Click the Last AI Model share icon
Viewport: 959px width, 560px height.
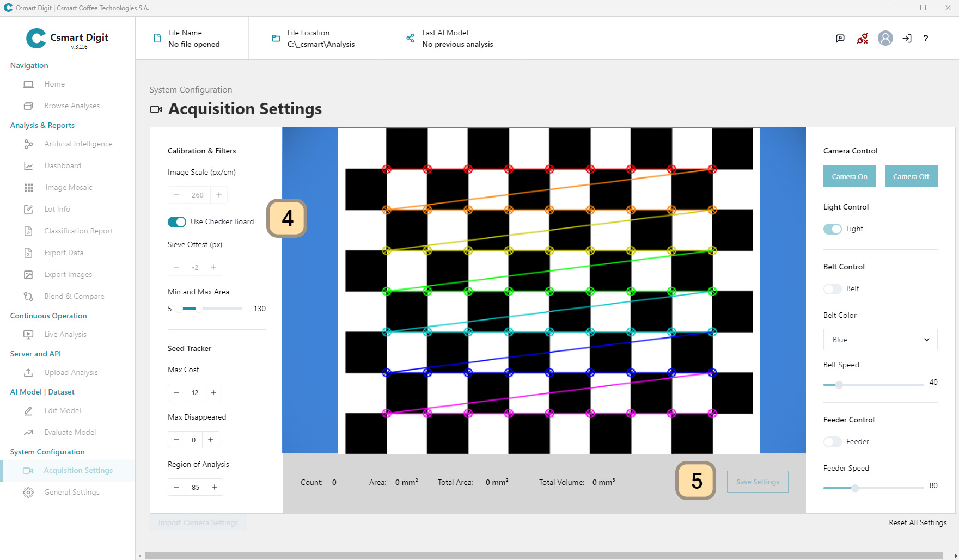pos(410,38)
